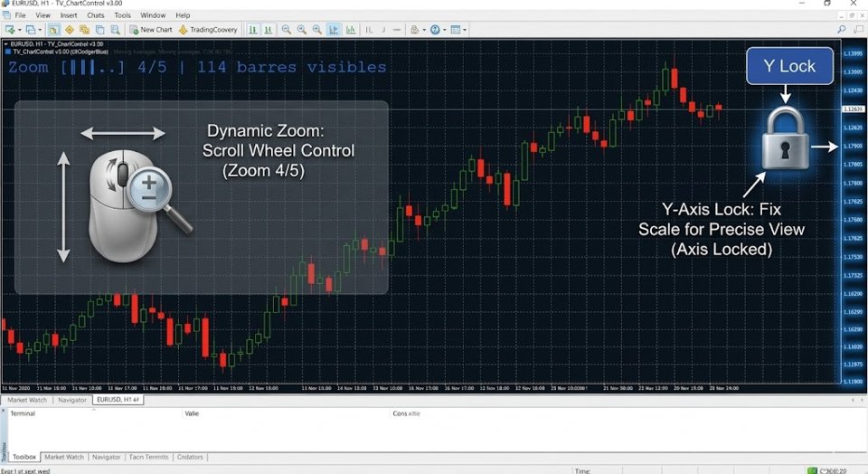Screen dimensions: 868x474
Task: Click the horizontal line drawing icon
Action: pos(396,29)
